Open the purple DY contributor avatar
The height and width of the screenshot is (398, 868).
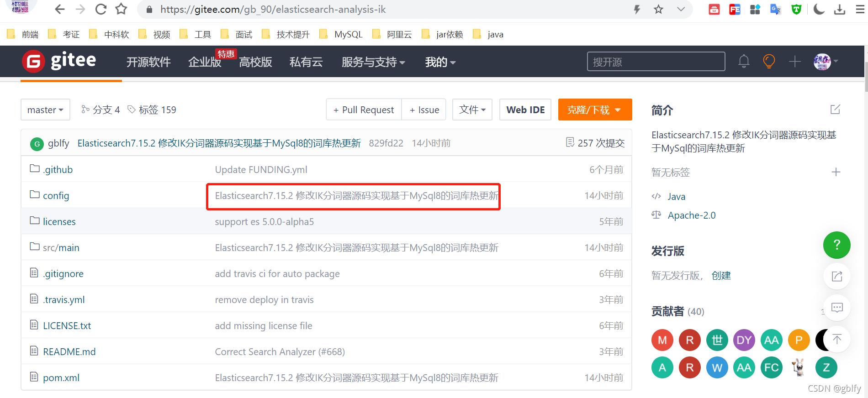point(744,340)
